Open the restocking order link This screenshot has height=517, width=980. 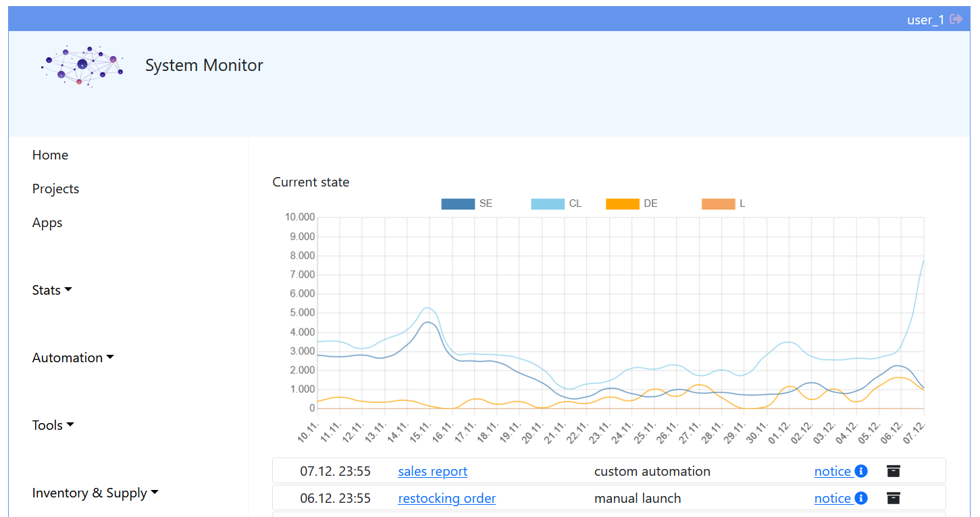click(446, 499)
